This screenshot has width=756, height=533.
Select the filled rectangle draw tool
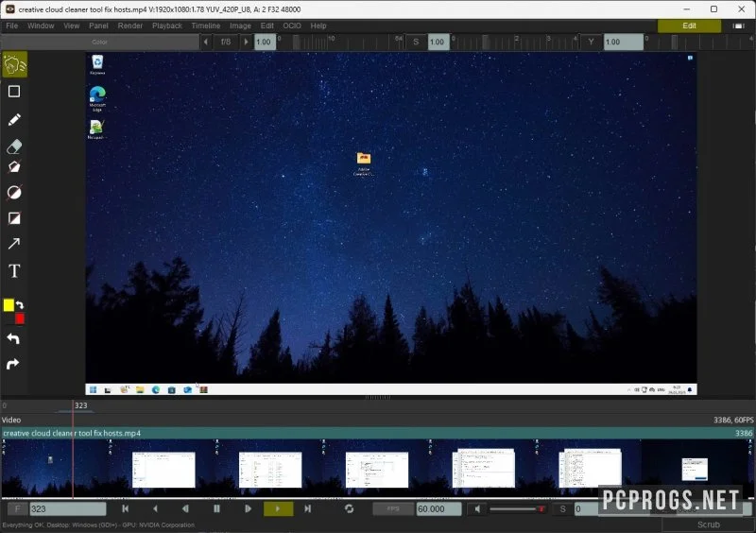14,218
